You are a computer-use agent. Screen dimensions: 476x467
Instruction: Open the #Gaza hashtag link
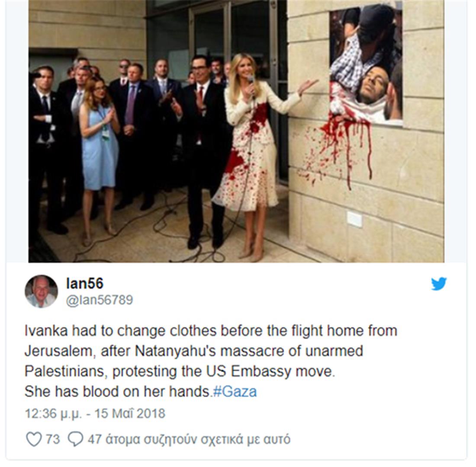[235, 391]
